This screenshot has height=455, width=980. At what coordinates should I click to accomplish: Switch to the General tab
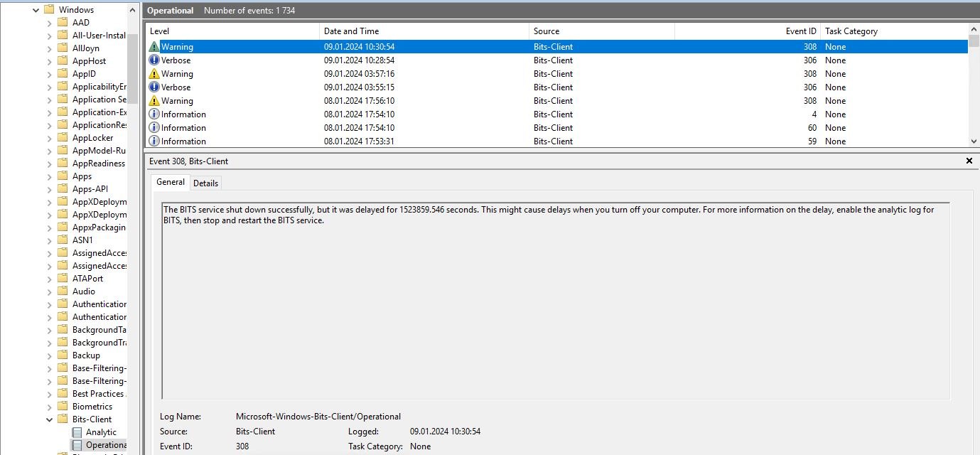(x=171, y=182)
